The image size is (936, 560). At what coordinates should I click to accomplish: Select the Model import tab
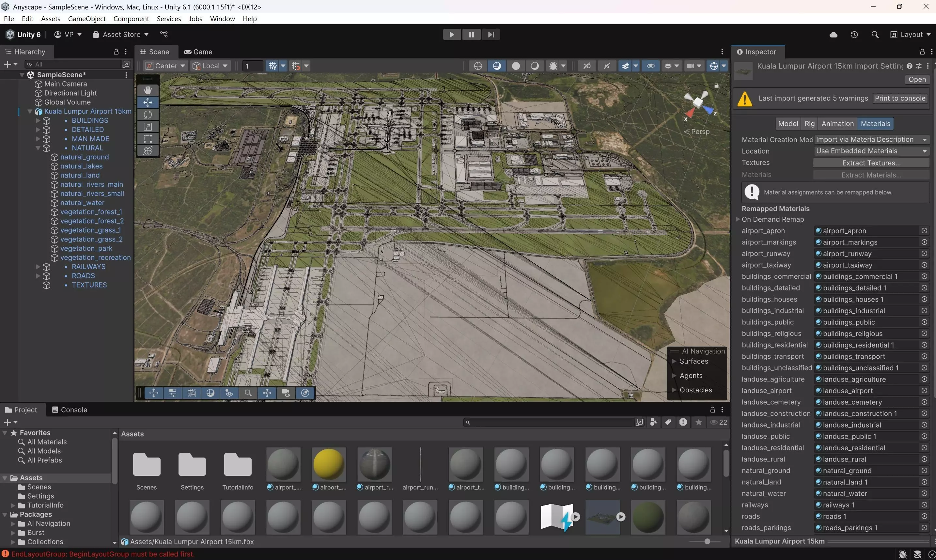coord(788,124)
